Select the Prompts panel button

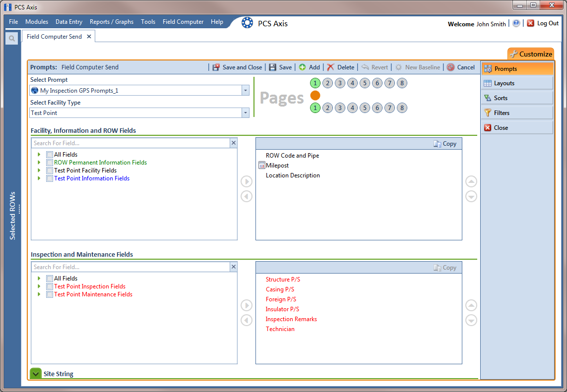point(517,69)
